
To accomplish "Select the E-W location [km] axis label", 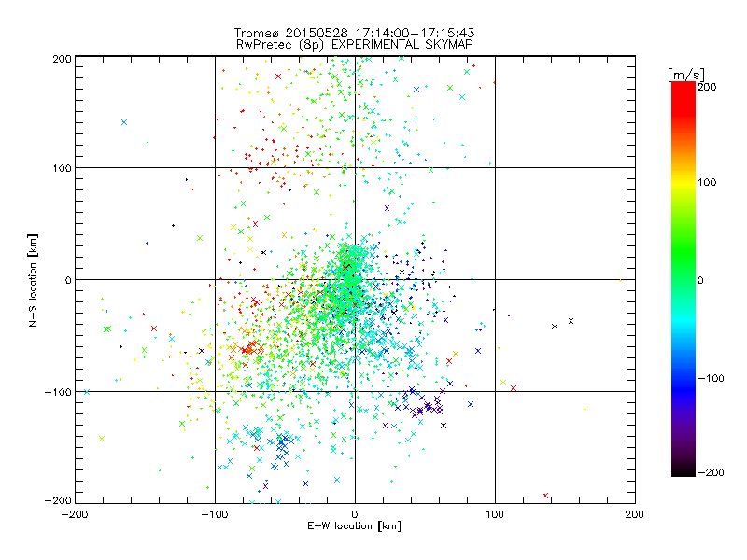I will tap(354, 525).
